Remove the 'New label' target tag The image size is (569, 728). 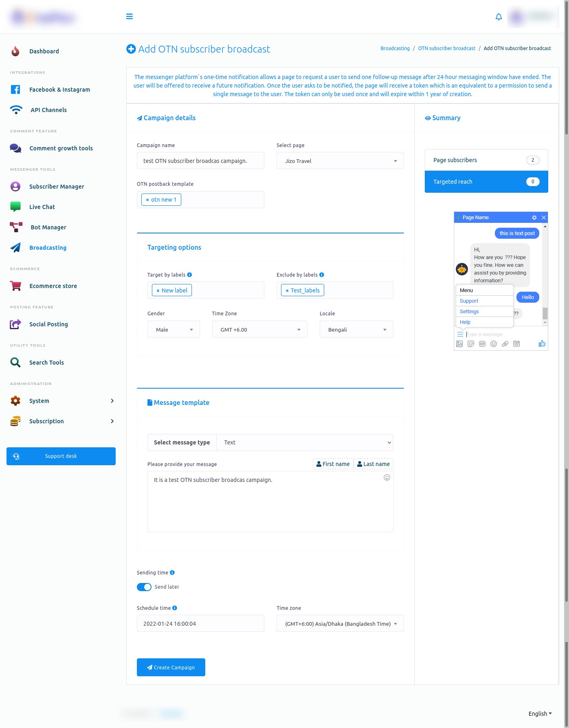[158, 291]
